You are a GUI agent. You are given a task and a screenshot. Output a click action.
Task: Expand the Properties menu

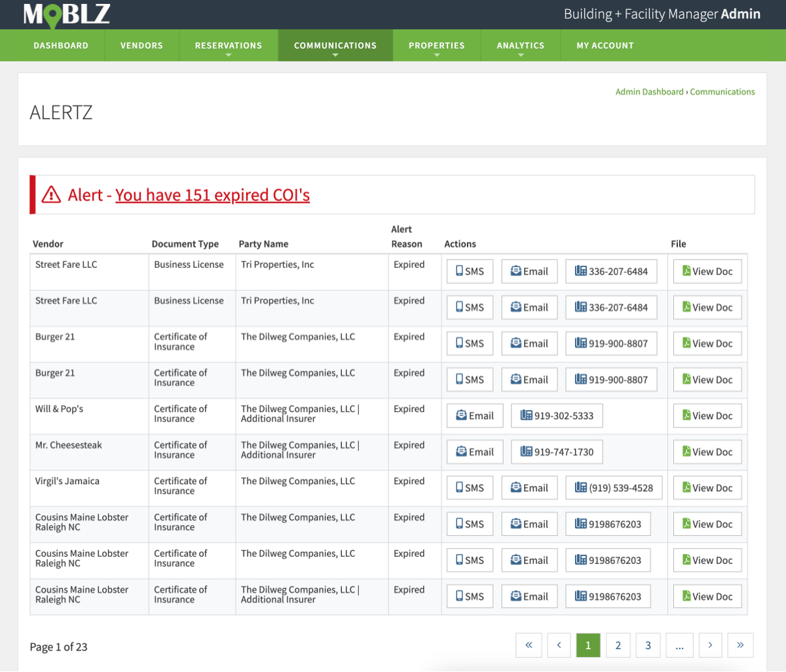(x=436, y=46)
